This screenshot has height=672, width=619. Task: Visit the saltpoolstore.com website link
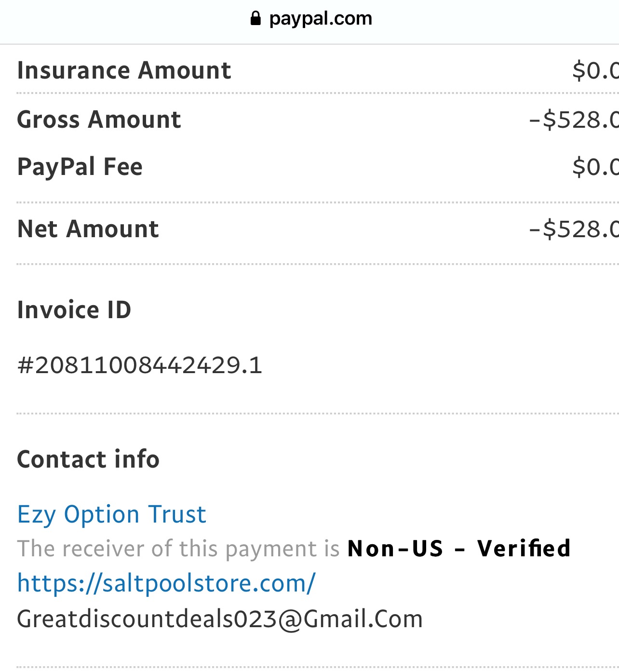(165, 583)
